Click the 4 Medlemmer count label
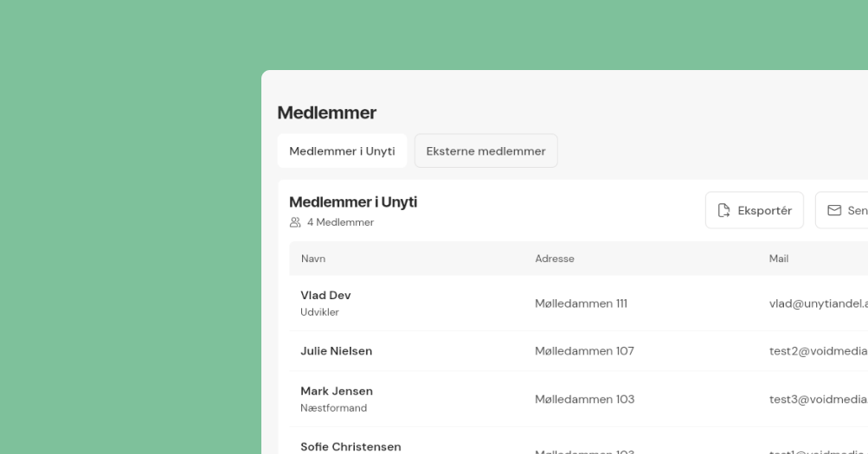 [x=340, y=222]
